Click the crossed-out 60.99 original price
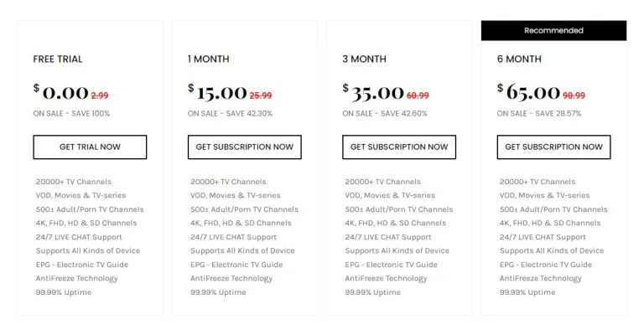The width and height of the screenshot is (644, 335). click(418, 95)
